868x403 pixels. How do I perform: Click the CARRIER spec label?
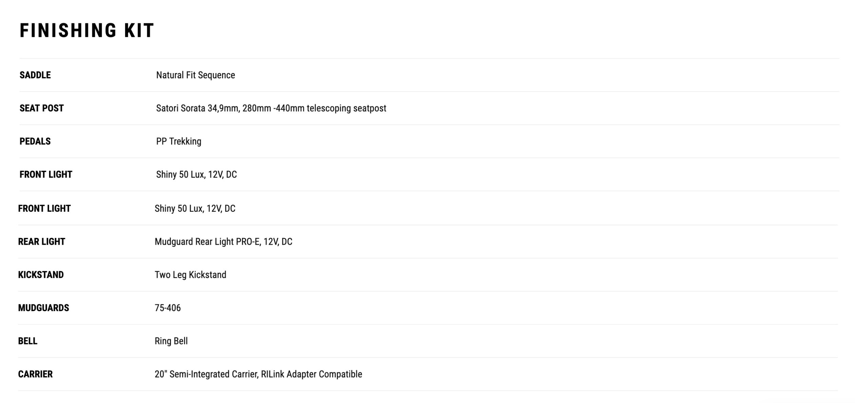pyautogui.click(x=35, y=374)
